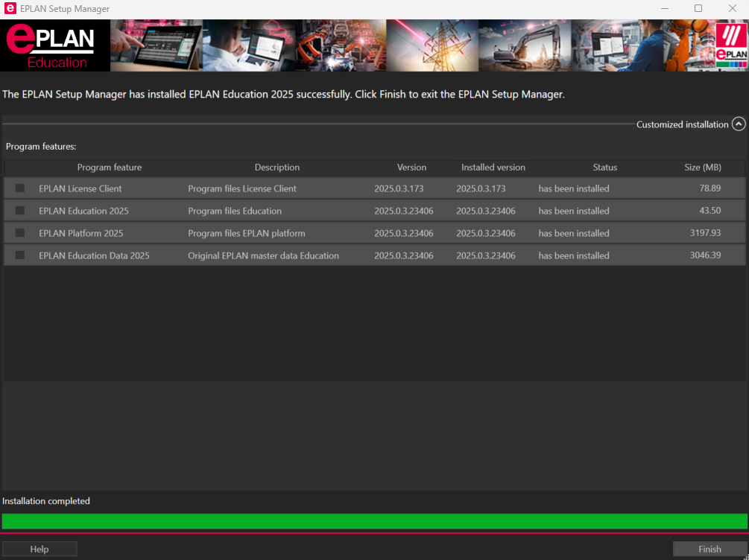Click the green installation progress bar
Screen dimensions: 749x560
[x=374, y=521]
